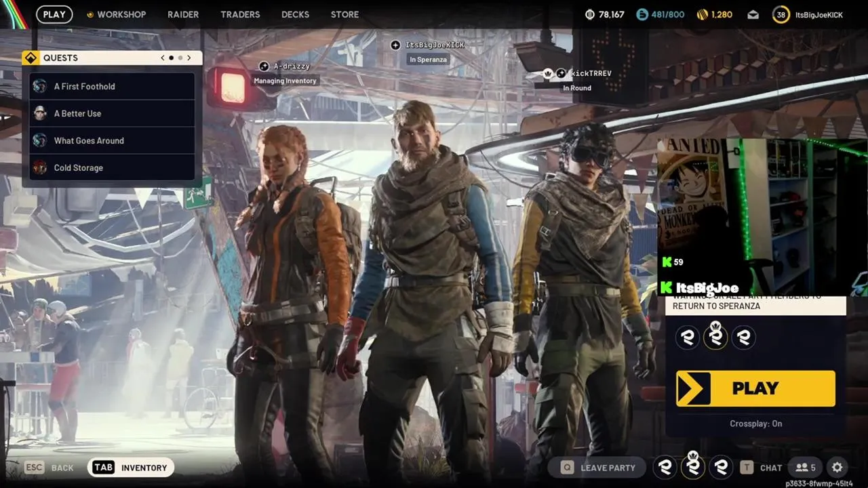Select the kickTRREV player nameplate
This screenshot has height=488, width=868.
click(591, 73)
